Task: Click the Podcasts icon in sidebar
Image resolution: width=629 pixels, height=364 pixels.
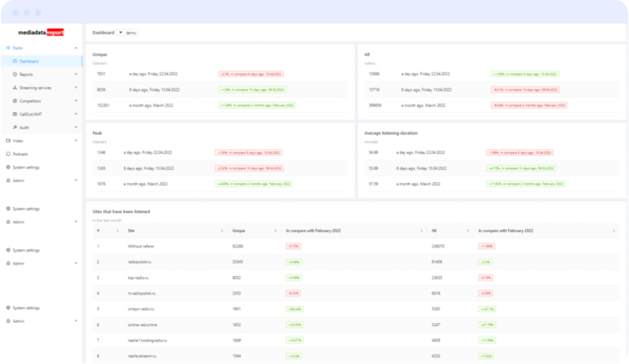Action: coord(8,154)
